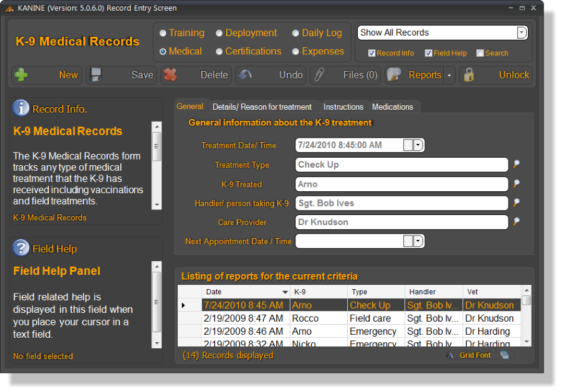561x392 pixels.
Task: Click the K-9 Treated input field
Action: pyautogui.click(x=401, y=184)
